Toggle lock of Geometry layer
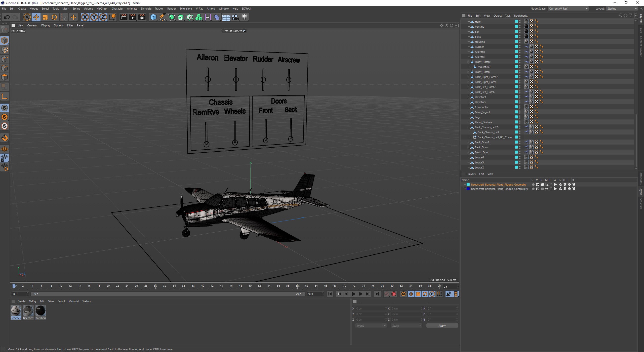The width and height of the screenshot is (644, 352). 551,185
